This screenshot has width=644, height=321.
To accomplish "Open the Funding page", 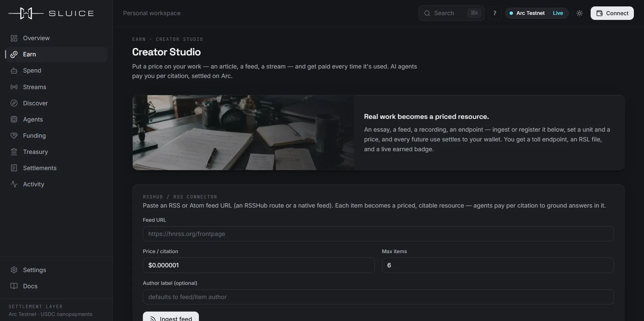I will click(56, 136).
